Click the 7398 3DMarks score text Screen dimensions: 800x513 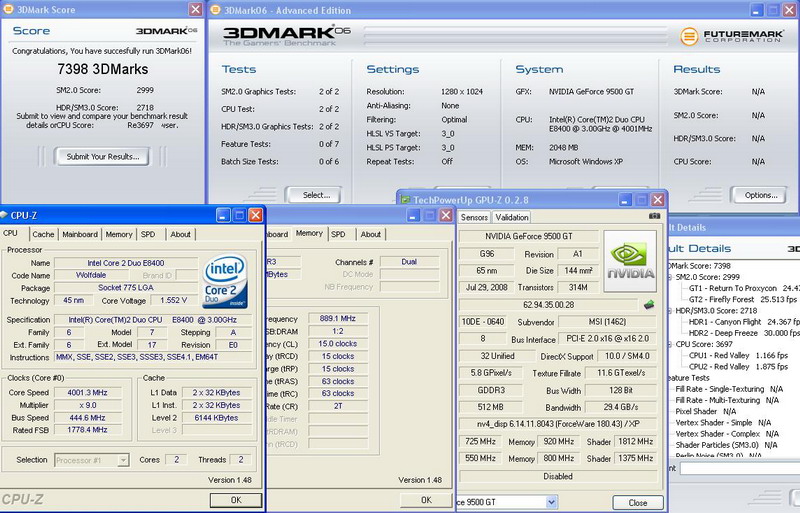103,69
